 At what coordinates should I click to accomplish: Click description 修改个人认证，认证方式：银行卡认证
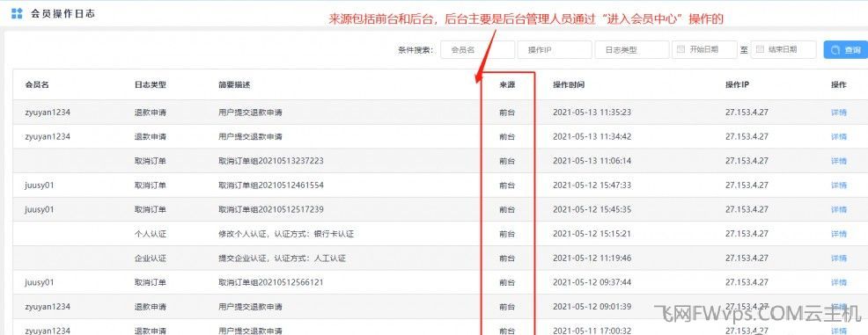click(x=285, y=234)
